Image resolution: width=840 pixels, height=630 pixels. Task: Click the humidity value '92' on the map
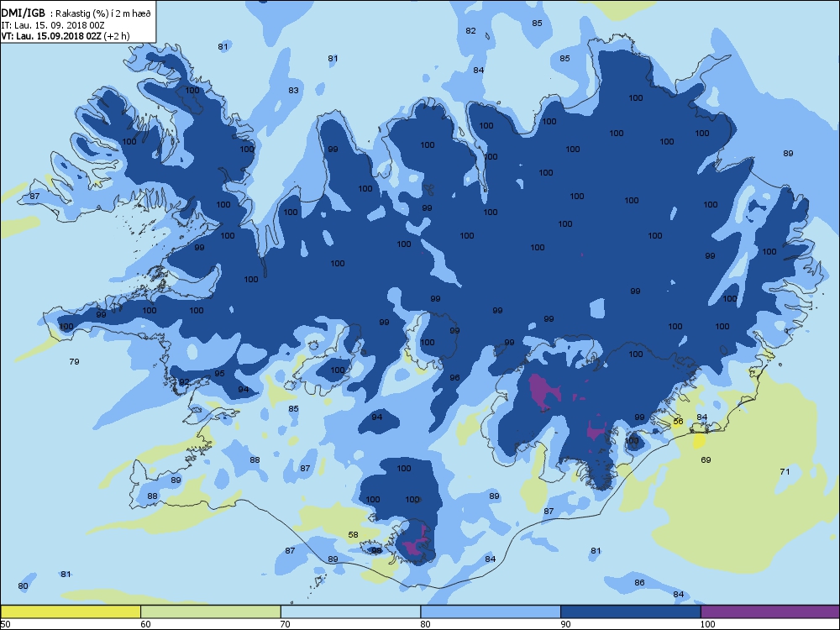coord(184,382)
